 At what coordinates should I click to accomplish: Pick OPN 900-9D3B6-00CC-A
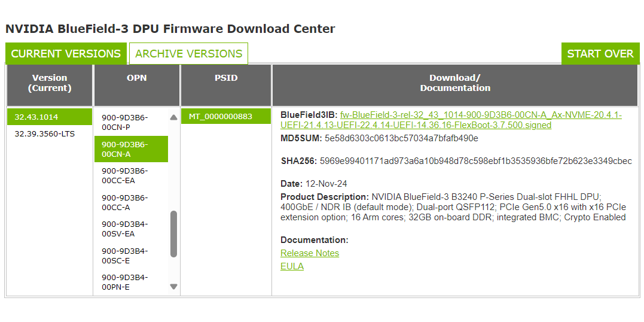pyautogui.click(x=132, y=202)
